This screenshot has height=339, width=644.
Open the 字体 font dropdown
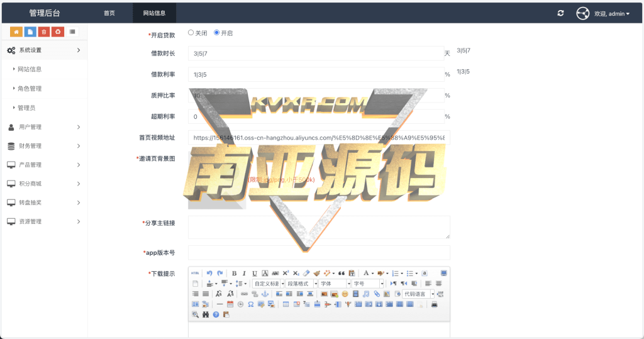coord(335,284)
